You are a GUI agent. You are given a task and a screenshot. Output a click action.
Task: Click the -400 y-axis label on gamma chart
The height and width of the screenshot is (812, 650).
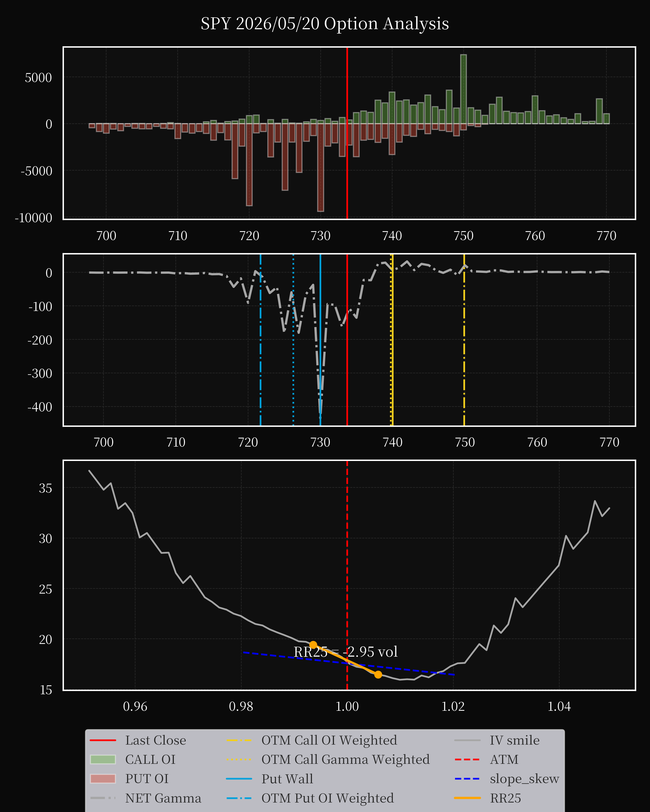(40, 407)
